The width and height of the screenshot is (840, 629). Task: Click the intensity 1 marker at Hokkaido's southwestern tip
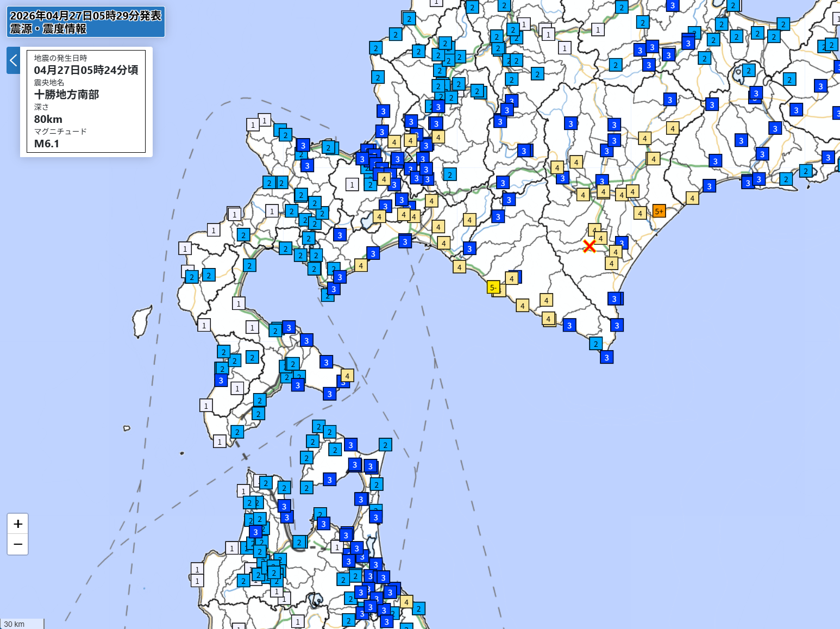point(220,441)
